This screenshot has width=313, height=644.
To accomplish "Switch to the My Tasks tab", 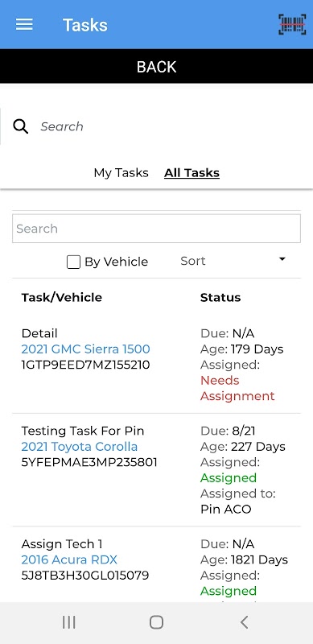I will pyautogui.click(x=121, y=173).
